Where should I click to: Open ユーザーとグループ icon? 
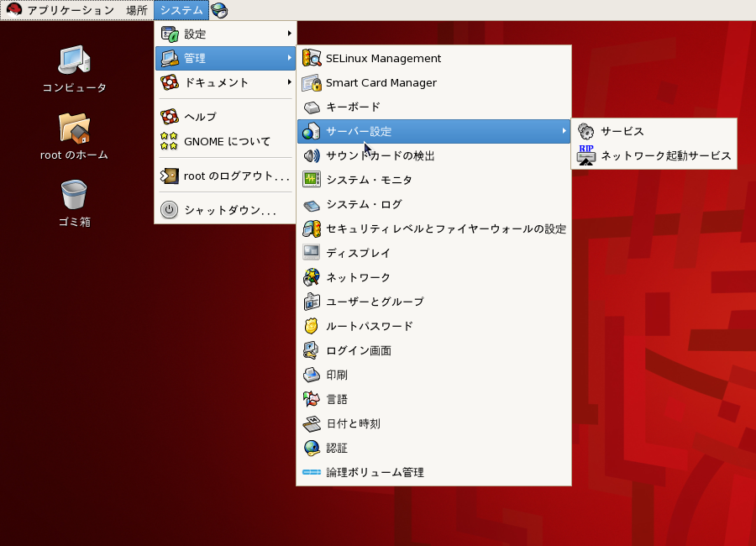(312, 302)
